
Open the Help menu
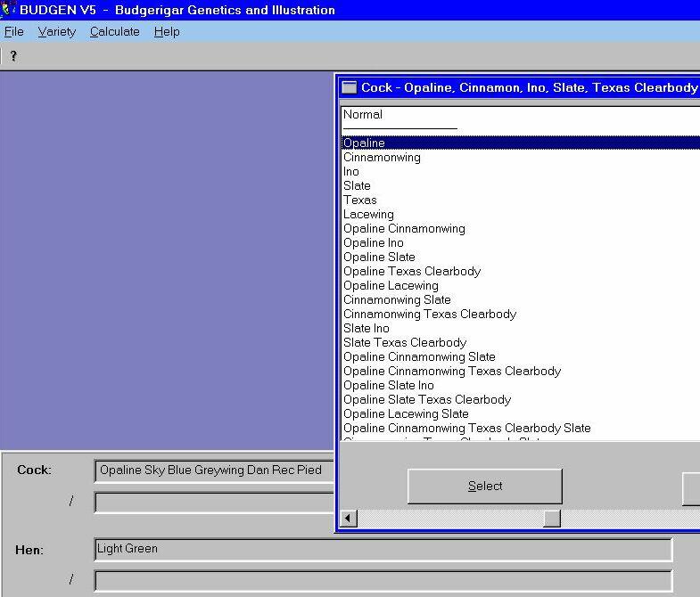[167, 32]
